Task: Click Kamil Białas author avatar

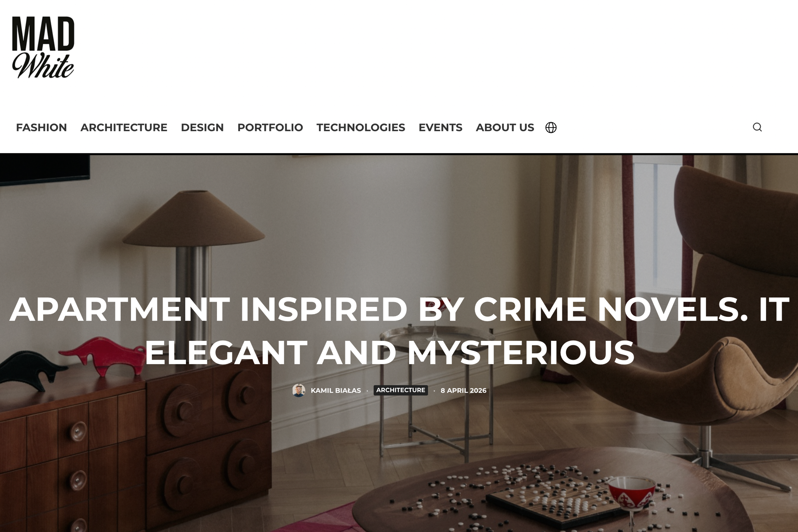Action: coord(299,390)
